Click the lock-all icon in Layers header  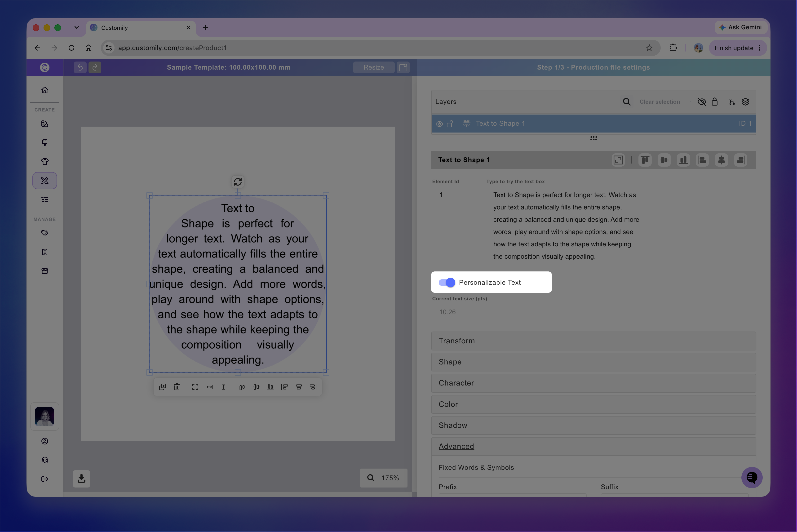(715, 102)
